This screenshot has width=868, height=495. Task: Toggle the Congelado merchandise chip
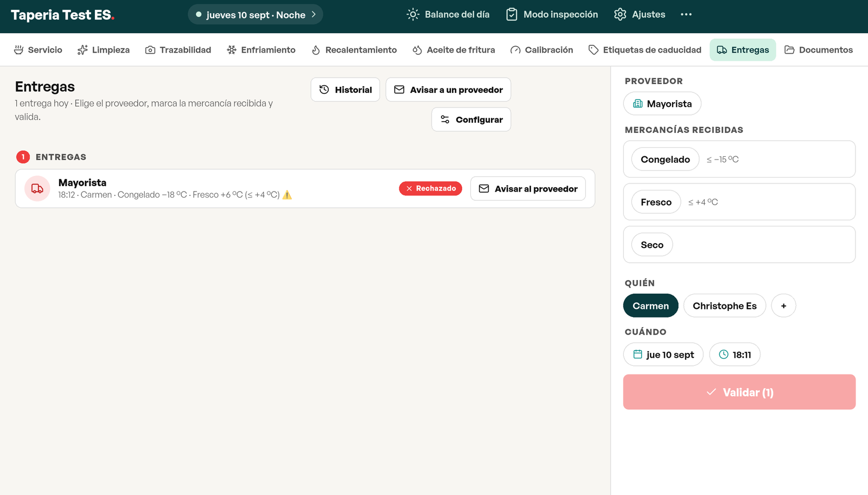(x=665, y=159)
